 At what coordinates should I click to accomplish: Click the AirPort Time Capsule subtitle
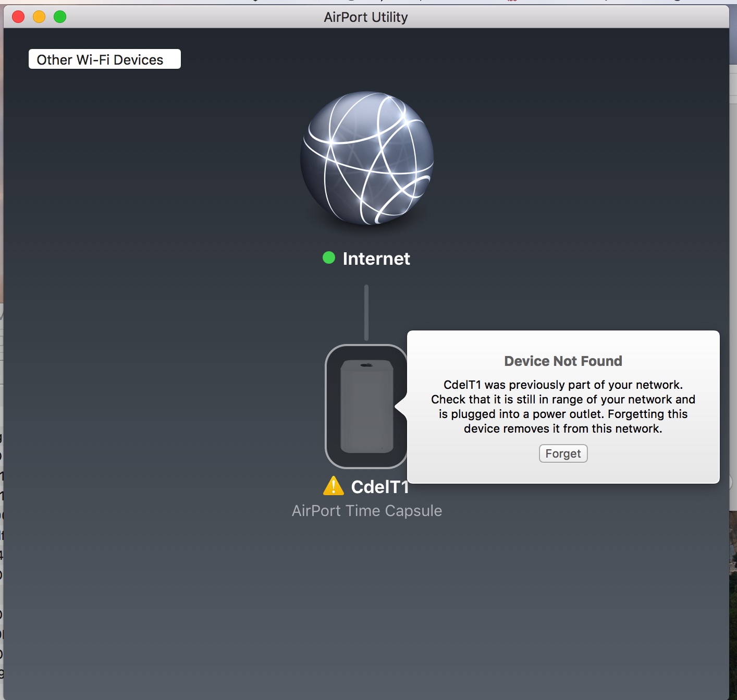(367, 511)
